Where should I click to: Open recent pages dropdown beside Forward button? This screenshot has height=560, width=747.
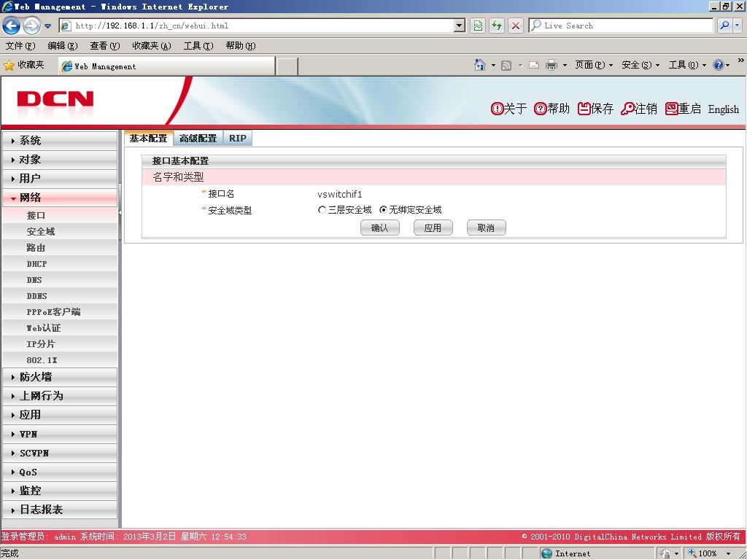click(x=47, y=26)
